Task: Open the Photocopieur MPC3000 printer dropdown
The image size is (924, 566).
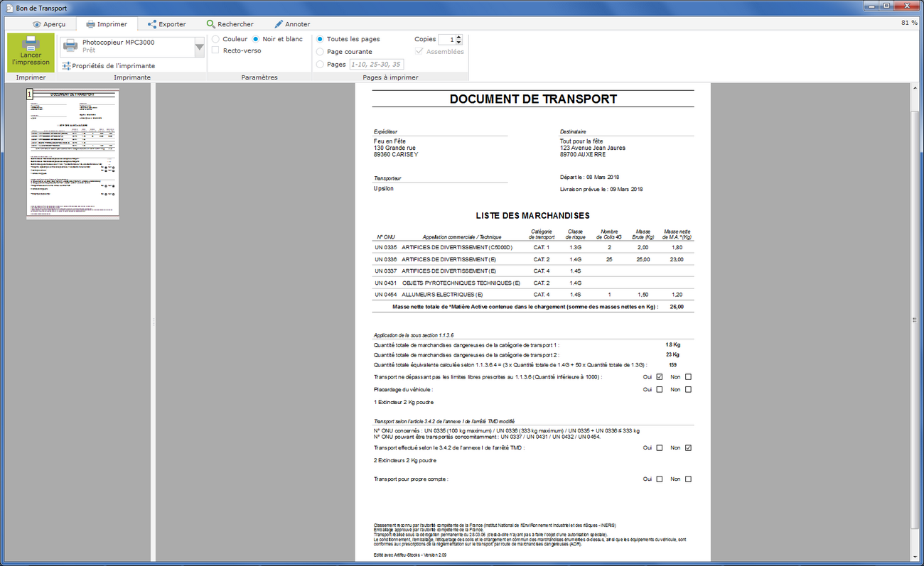Action: (132, 47)
